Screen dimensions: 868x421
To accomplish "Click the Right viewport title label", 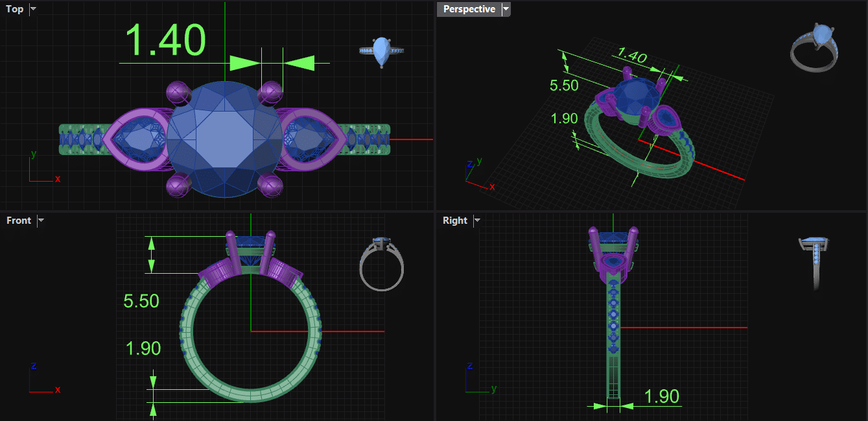I will point(455,221).
